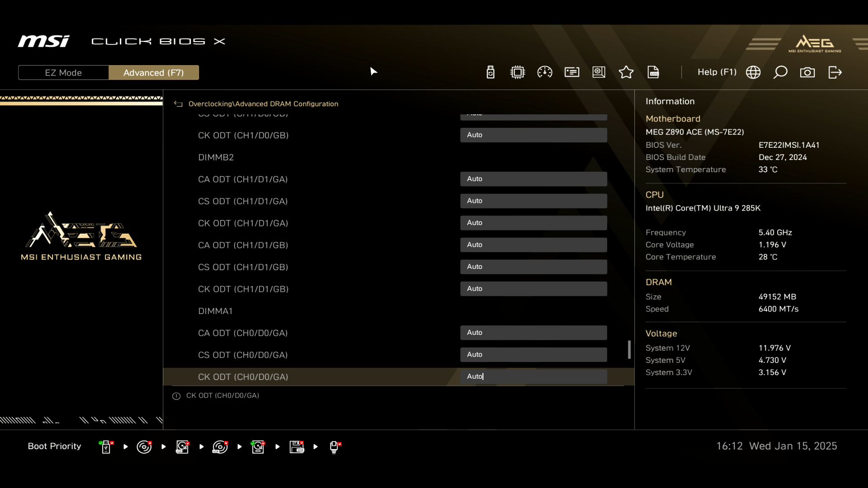Click the settings list scrollbar thumb
The height and width of the screenshot is (488, 868).
point(629,350)
